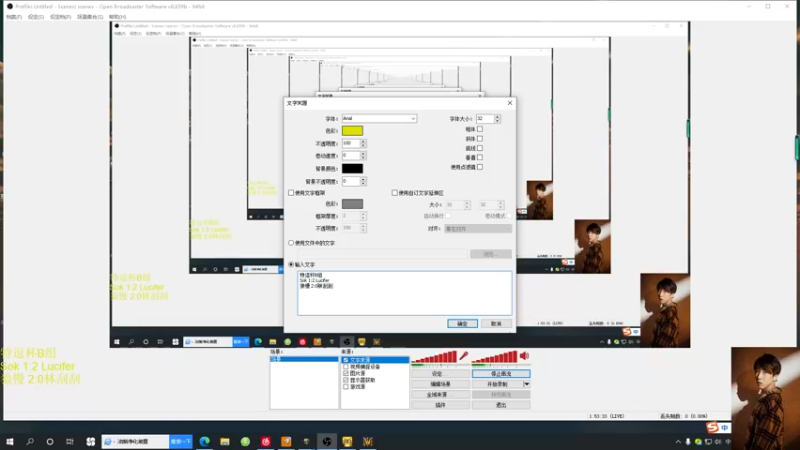Toggle the 视频捕捉设备 source checkbox
Image resolution: width=800 pixels, height=450 pixels.
point(346,366)
